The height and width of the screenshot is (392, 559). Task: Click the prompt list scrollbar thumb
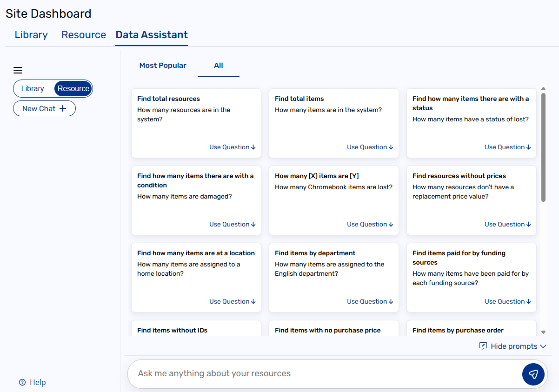(x=543, y=147)
